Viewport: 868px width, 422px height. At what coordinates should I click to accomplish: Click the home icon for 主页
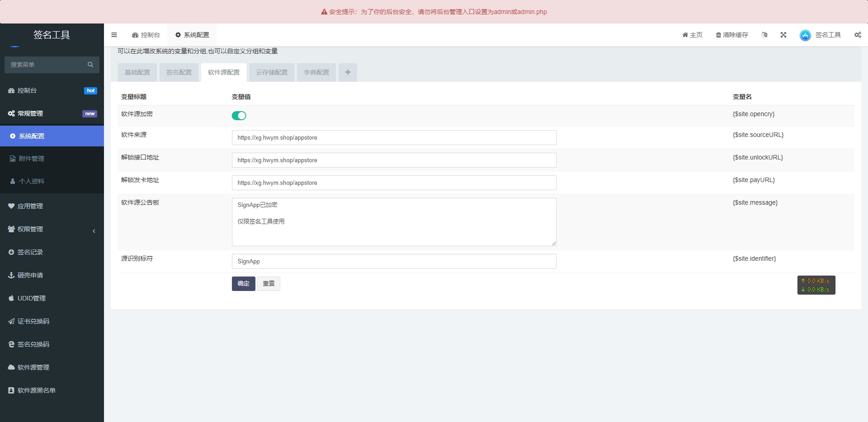click(685, 35)
